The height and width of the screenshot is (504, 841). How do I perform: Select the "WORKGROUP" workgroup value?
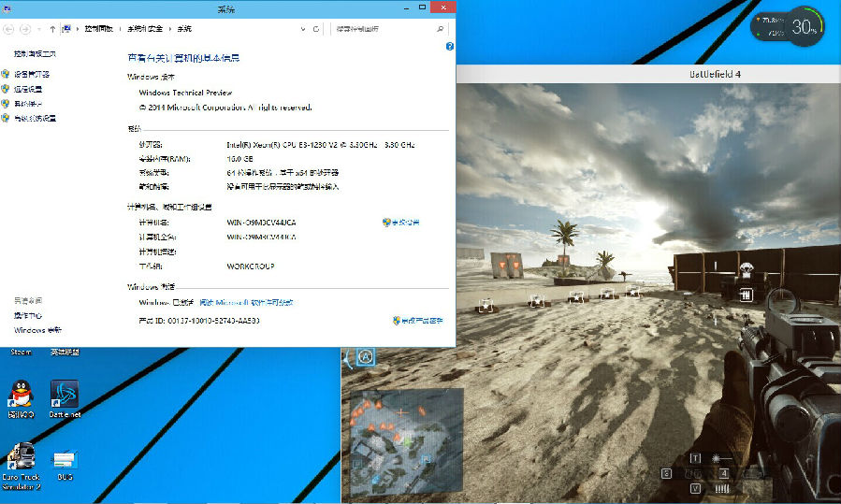[251, 266]
